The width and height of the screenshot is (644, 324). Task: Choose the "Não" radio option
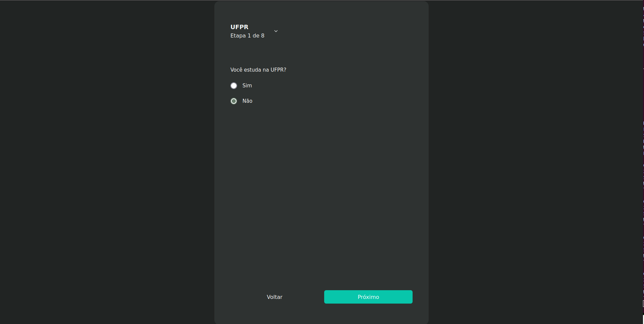234,101
